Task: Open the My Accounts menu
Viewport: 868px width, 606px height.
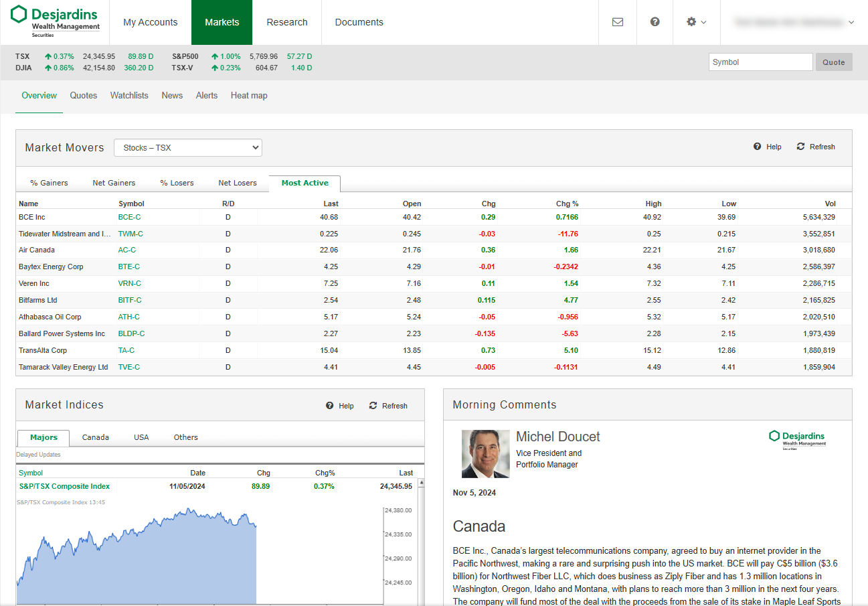Action: 151,22
